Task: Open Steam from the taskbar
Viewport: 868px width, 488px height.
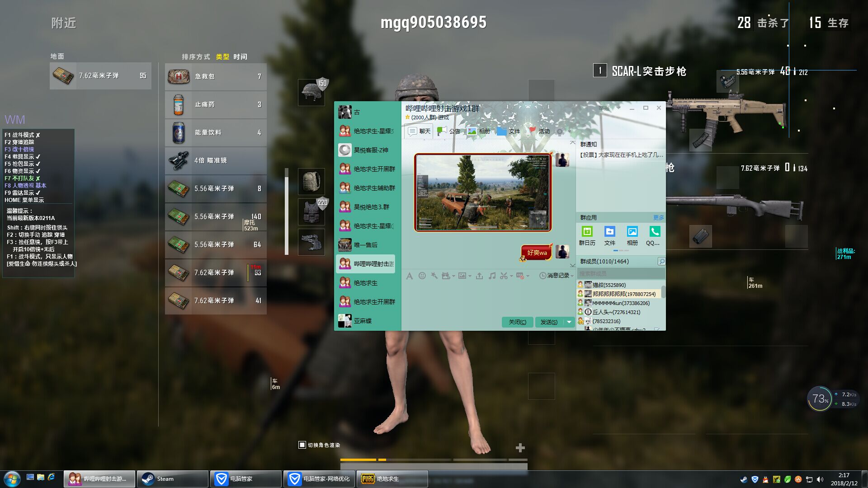Action: 172,479
